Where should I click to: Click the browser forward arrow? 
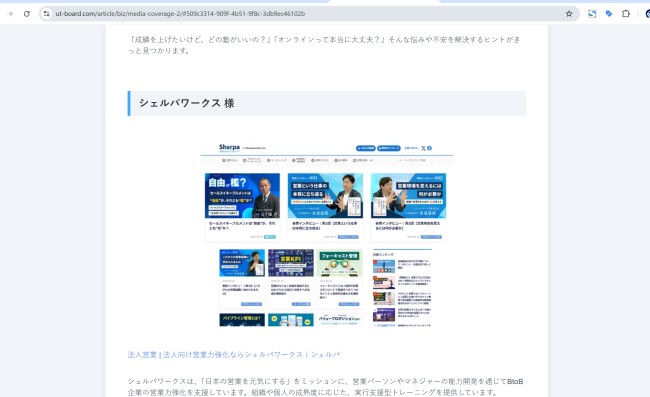coord(10,14)
